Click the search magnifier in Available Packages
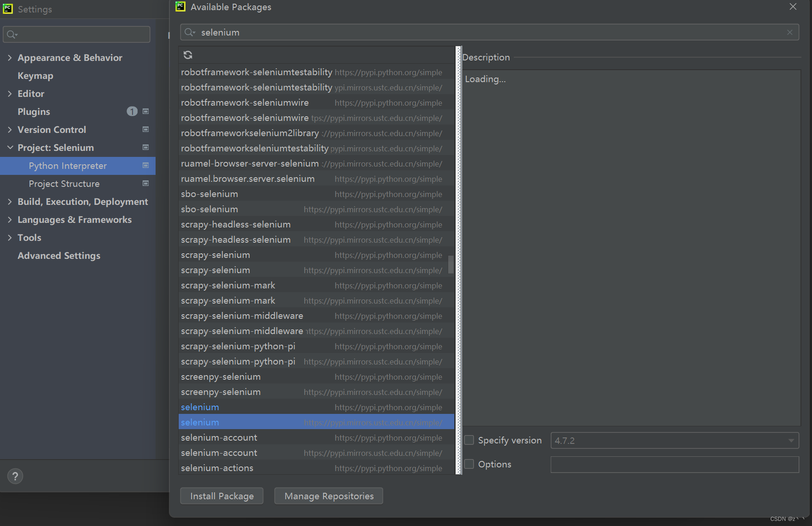Screen dimensions: 812x526 189,32
